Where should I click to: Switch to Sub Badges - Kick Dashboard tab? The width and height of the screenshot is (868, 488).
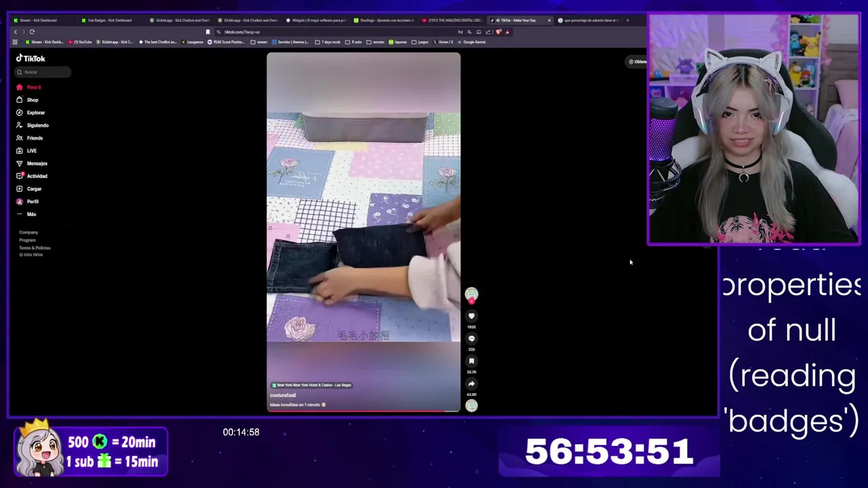[x=110, y=20]
